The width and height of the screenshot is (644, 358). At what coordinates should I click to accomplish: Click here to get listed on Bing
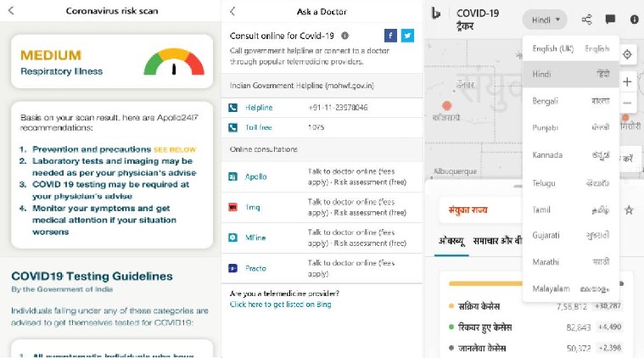click(280, 304)
